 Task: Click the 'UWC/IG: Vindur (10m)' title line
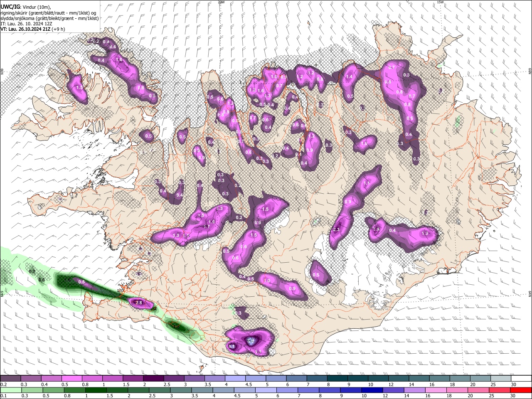[26, 7]
